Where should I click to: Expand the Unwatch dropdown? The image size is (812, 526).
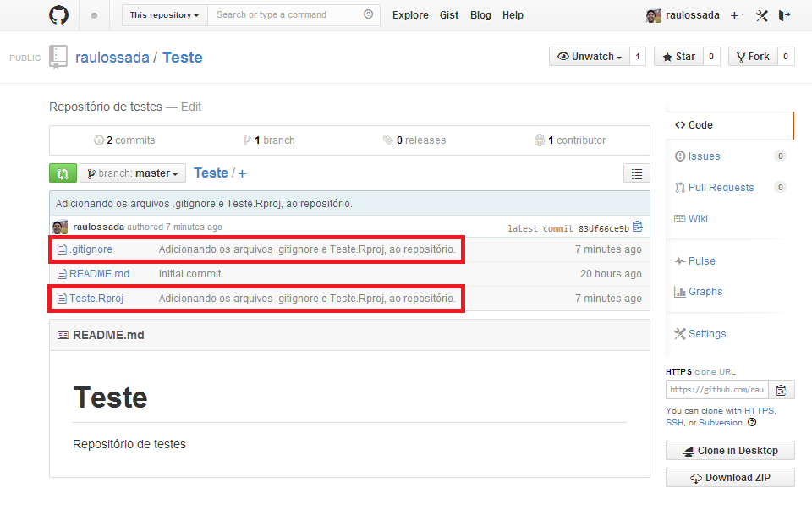590,57
